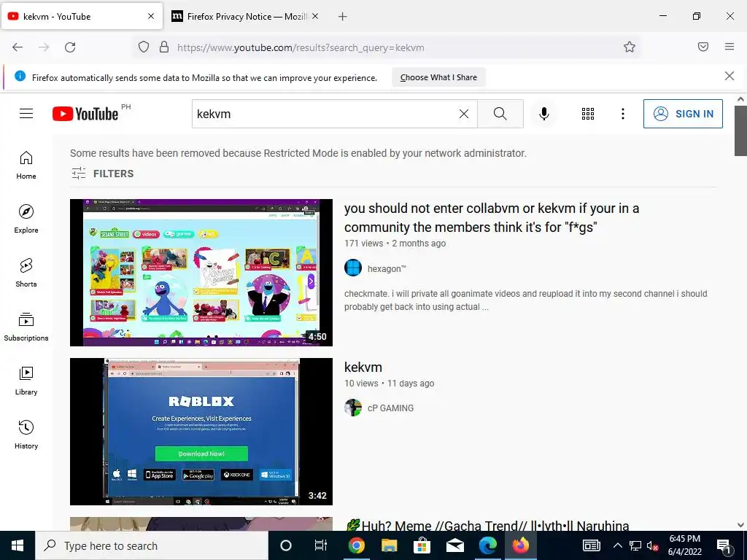This screenshot has height=560, width=747.
Task: Go to Home in sidebar
Action: click(26, 166)
